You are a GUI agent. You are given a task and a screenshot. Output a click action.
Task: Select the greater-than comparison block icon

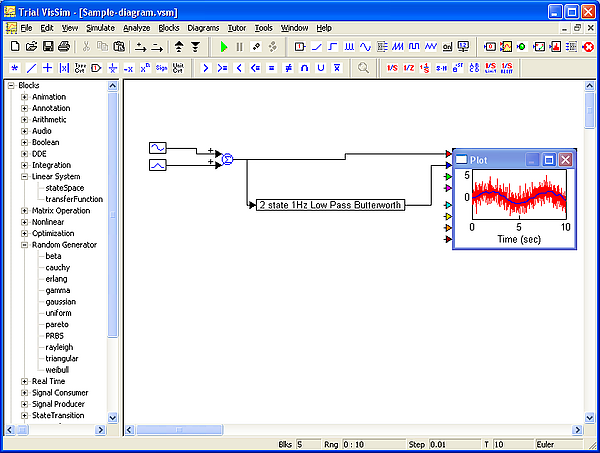[205, 68]
